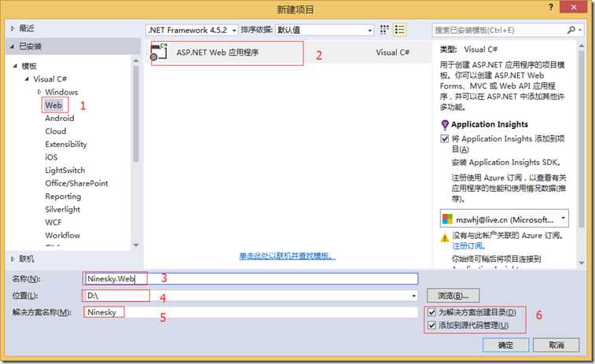This screenshot has height=364, width=595.
Task: Click details pane scrollbar up arrow
Action: pos(582,46)
